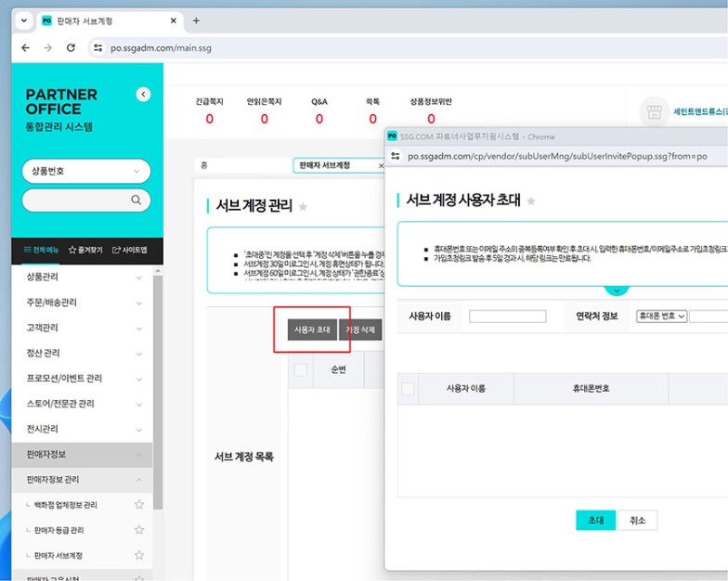
Task: Switch to the 홈 page tab
Action: pos(243,165)
